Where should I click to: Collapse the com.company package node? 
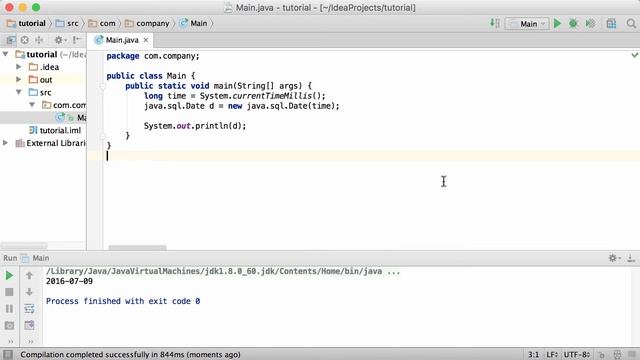click(x=32, y=105)
